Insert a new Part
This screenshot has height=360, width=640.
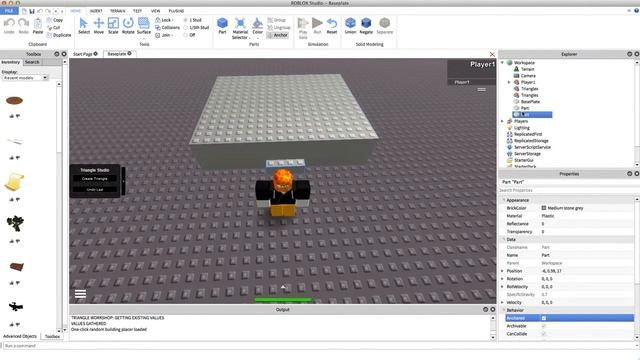(x=222, y=26)
